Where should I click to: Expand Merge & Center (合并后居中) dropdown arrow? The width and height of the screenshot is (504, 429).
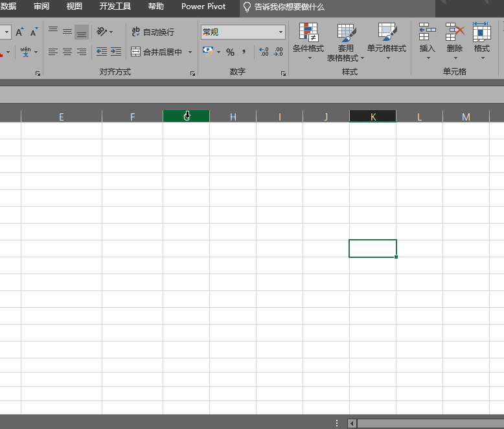pos(190,52)
